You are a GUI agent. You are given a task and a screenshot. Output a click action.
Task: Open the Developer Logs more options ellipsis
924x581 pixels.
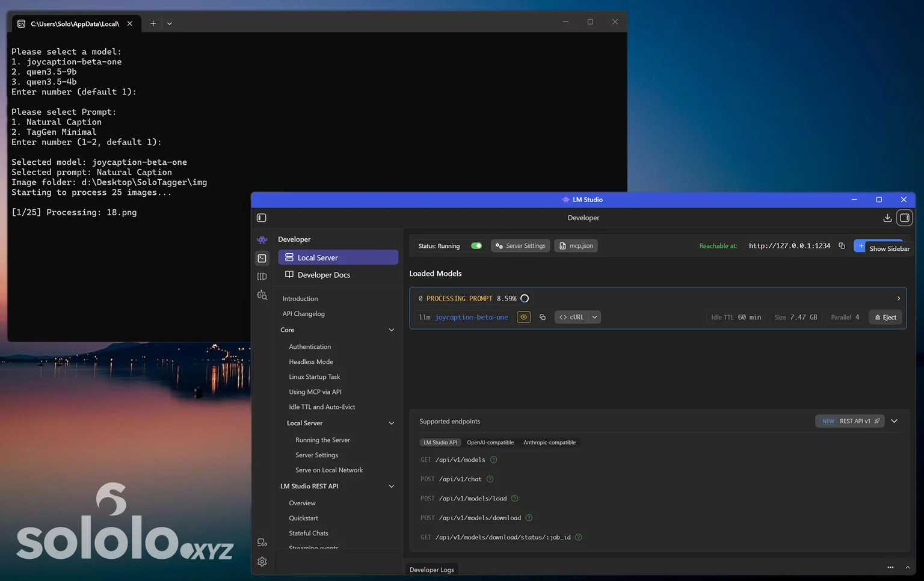pyautogui.click(x=890, y=567)
